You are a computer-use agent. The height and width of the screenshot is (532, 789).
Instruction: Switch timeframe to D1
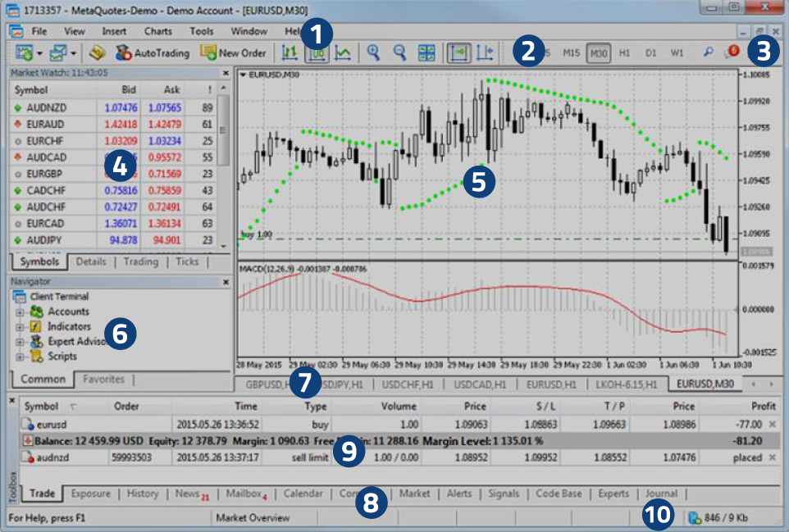click(650, 52)
